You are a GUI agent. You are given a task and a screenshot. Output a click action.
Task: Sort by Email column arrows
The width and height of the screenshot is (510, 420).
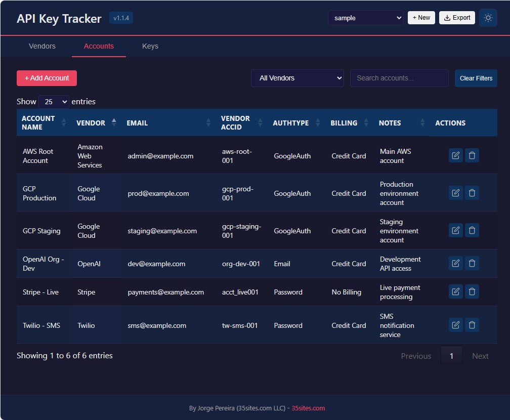pos(208,122)
